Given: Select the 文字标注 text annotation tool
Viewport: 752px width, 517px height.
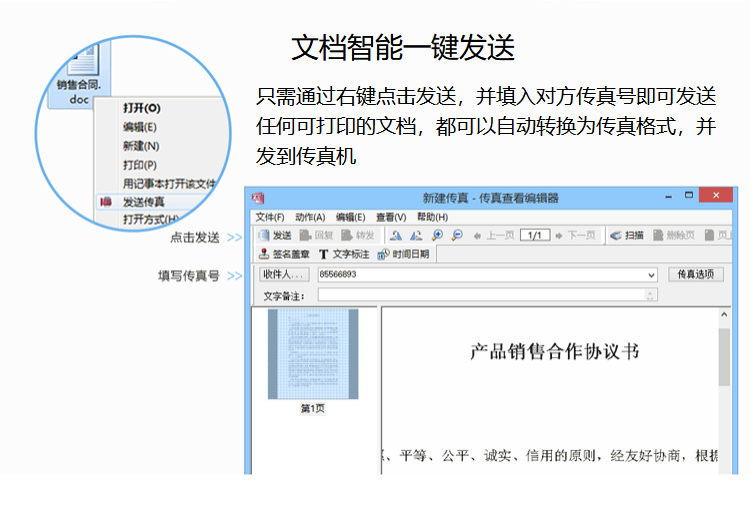Looking at the screenshot, I should click(x=344, y=254).
